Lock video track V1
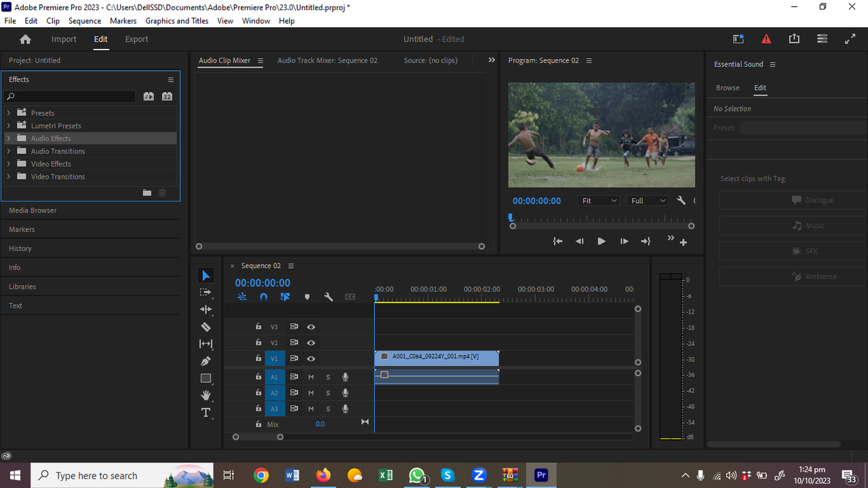Viewport: 868px width, 488px height. (x=258, y=358)
